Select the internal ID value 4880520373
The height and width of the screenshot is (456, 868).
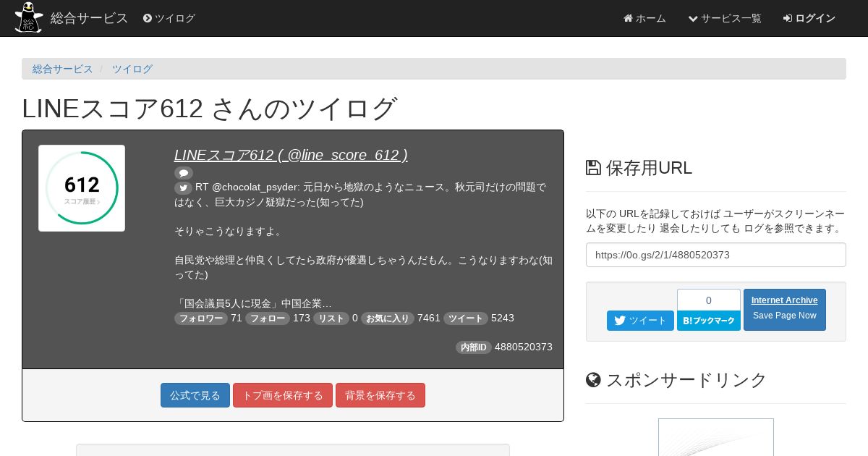click(x=524, y=347)
